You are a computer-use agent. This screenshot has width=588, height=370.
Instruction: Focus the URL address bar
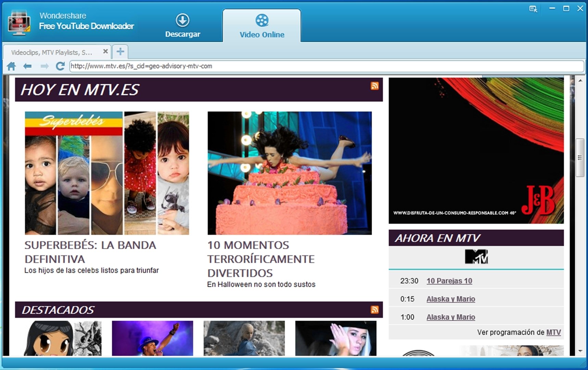click(327, 66)
